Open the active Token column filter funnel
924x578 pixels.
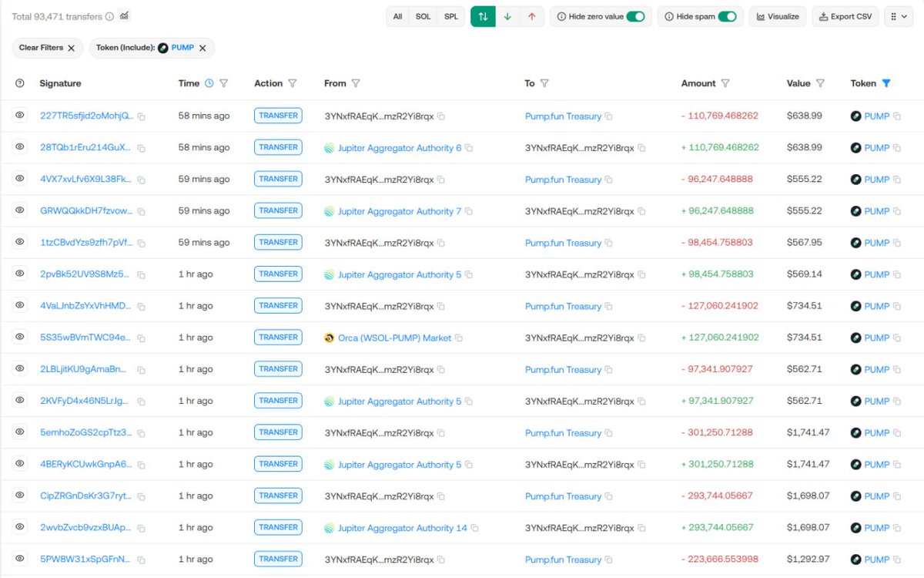coord(886,83)
